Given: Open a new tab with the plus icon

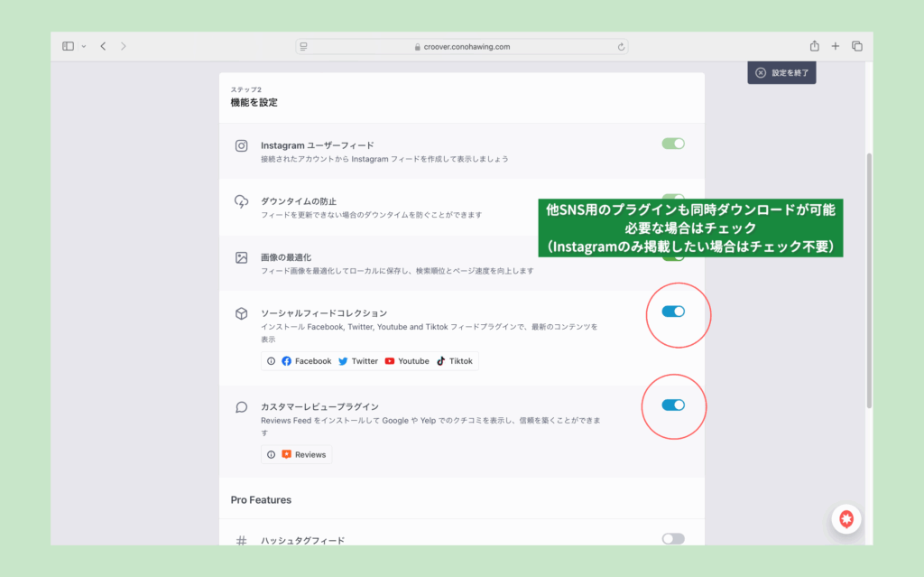Looking at the screenshot, I should [835, 46].
